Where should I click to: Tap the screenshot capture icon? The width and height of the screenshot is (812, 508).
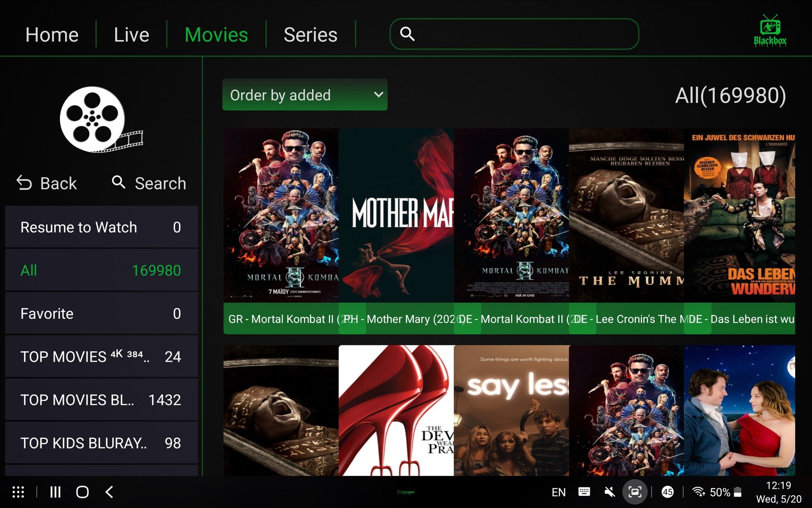(635, 492)
